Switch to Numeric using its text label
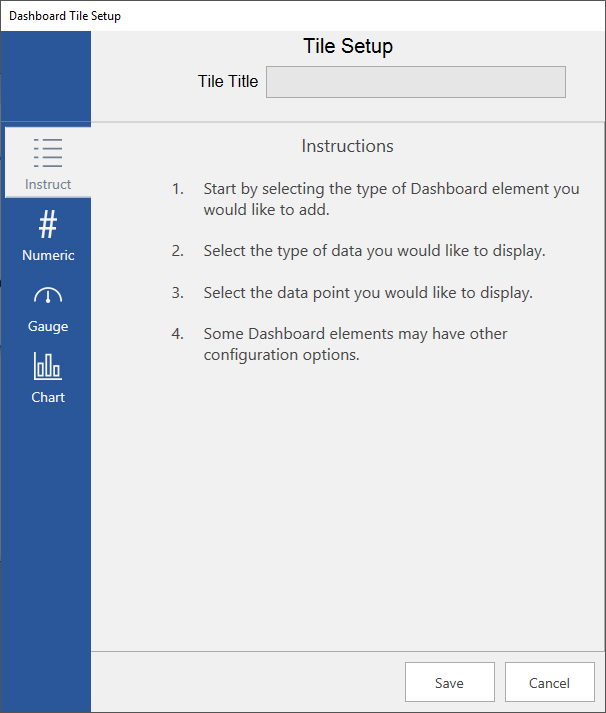Viewport: 606px width, 713px height. coord(48,255)
